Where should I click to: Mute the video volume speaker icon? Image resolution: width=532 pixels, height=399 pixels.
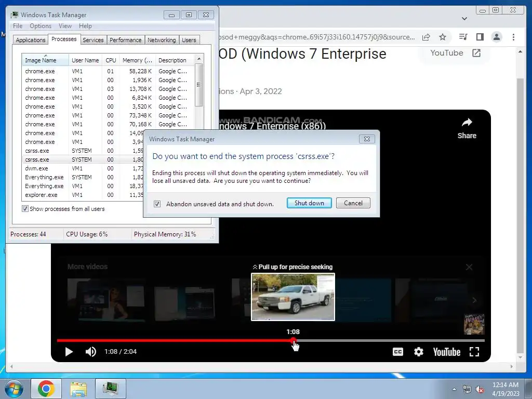90,352
